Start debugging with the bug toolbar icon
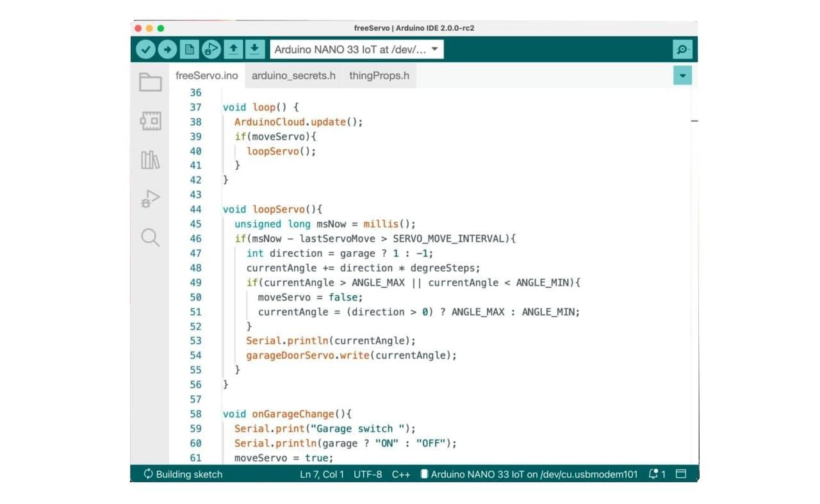The image size is (820, 504). pyautogui.click(x=211, y=49)
